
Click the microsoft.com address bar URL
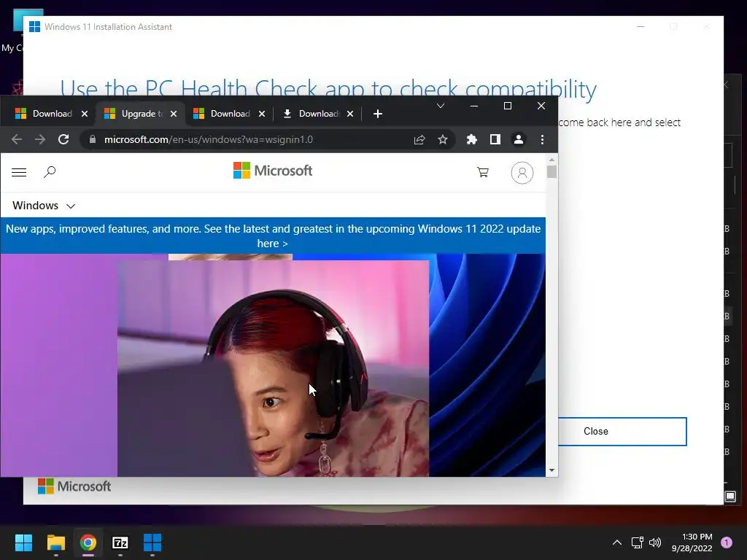[209, 139]
